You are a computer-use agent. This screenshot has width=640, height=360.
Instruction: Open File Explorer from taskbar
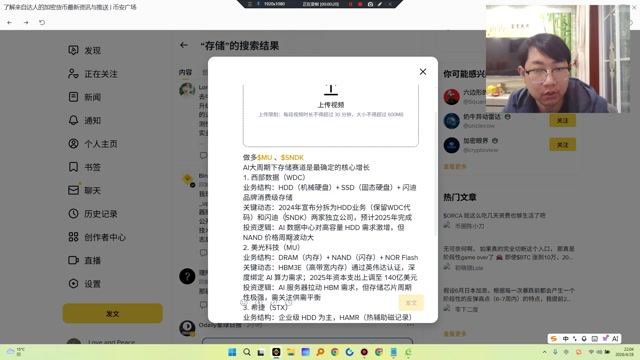291,352
